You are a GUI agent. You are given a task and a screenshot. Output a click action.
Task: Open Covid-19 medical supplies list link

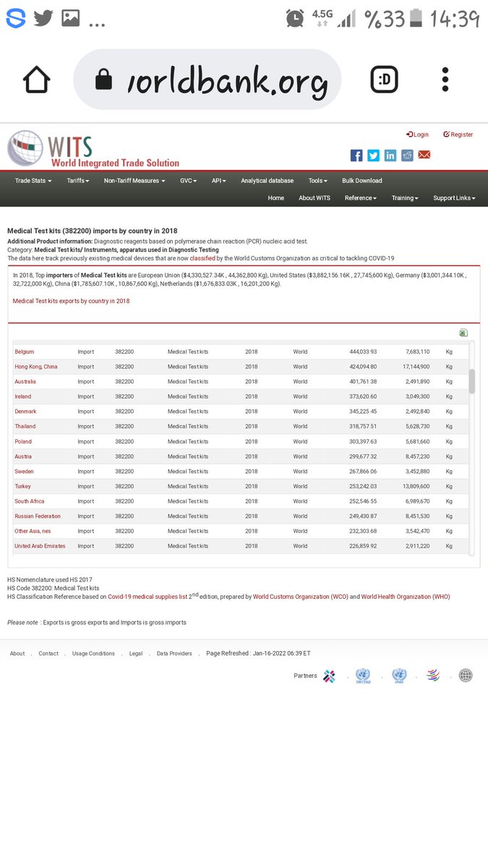coord(149,597)
